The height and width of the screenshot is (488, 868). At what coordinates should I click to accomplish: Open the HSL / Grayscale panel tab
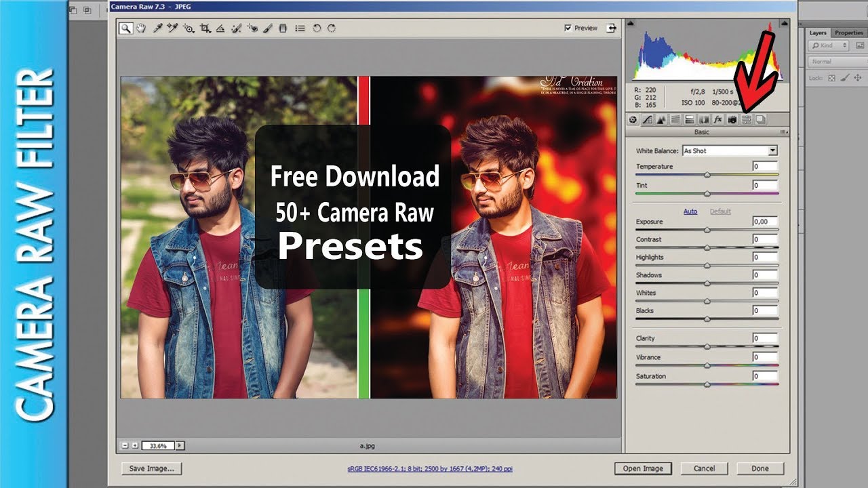[x=675, y=119]
